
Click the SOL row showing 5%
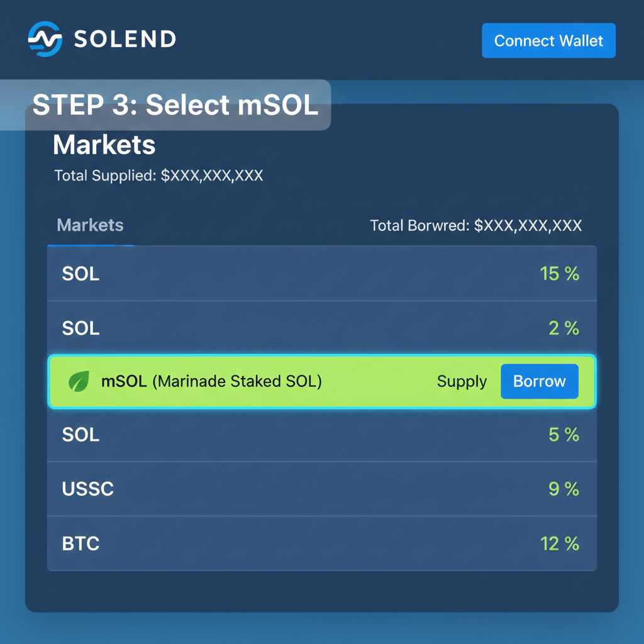pos(189,435)
